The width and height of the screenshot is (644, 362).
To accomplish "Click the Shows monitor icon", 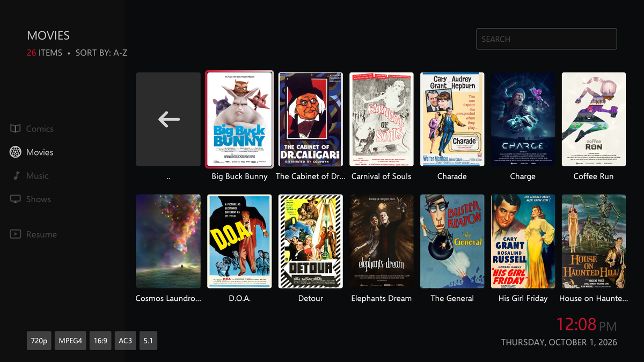I will 16,199.
